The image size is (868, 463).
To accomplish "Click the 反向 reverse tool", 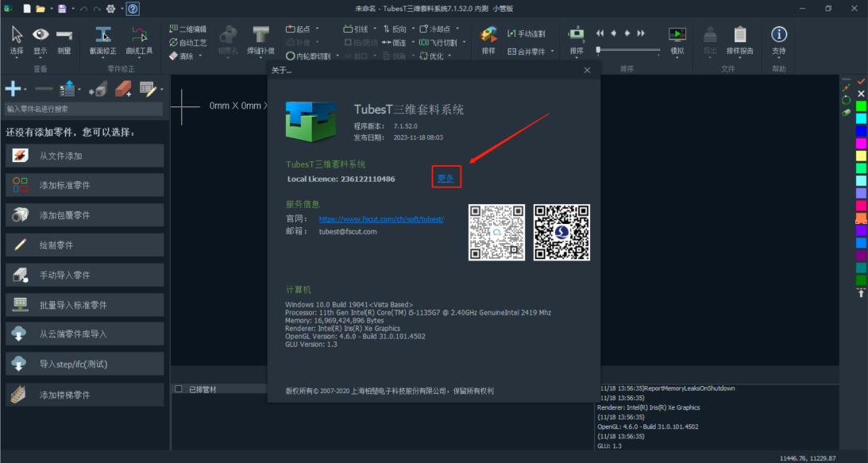I will click(395, 29).
